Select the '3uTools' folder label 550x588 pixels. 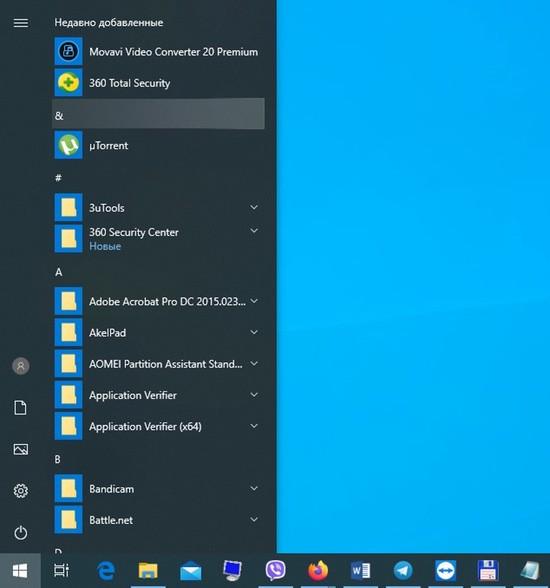click(x=106, y=208)
